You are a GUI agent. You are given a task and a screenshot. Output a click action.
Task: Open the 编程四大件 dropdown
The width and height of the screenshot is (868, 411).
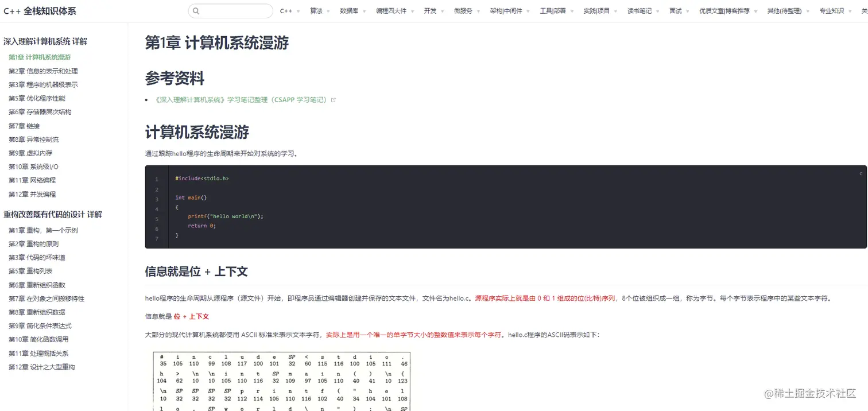pos(391,10)
